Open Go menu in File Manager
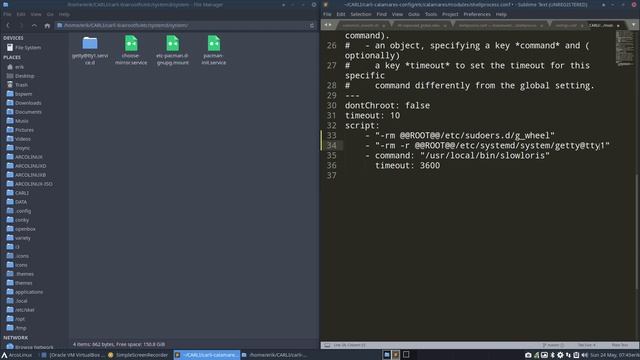The height and width of the screenshot is (360, 640). tap(50, 14)
